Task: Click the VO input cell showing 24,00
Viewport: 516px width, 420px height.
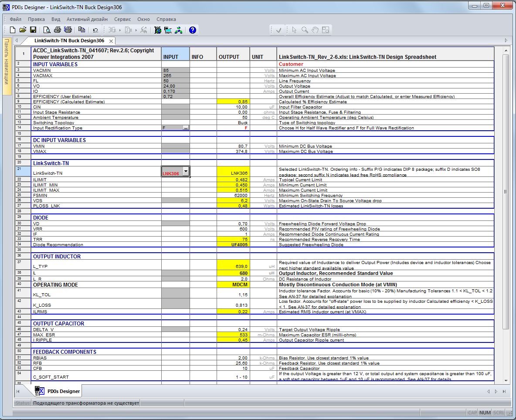Action: 175,86
